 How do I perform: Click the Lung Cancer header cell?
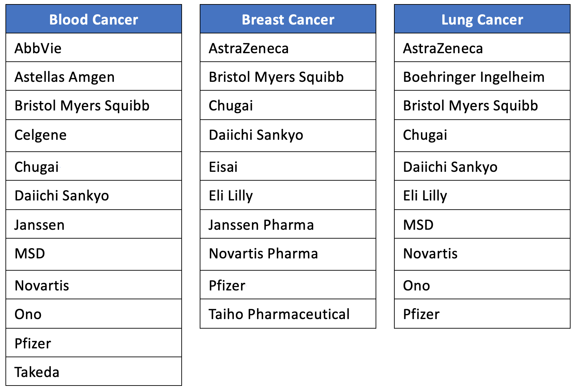(x=482, y=19)
